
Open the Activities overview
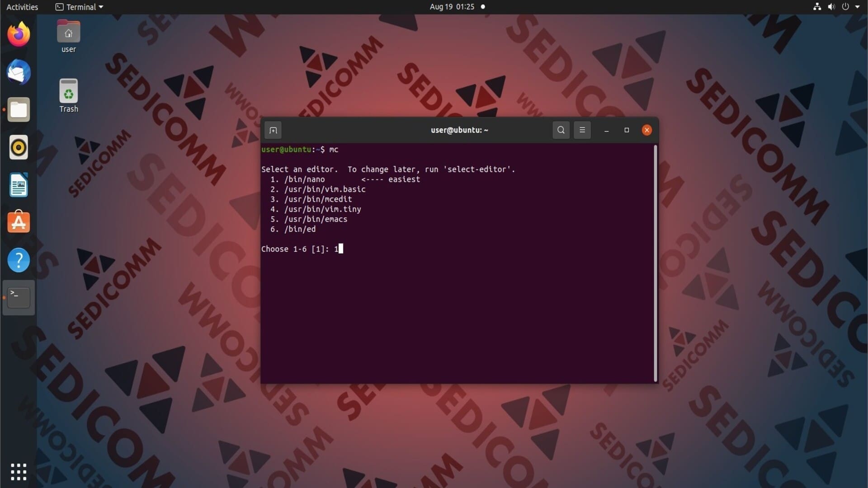(x=22, y=7)
